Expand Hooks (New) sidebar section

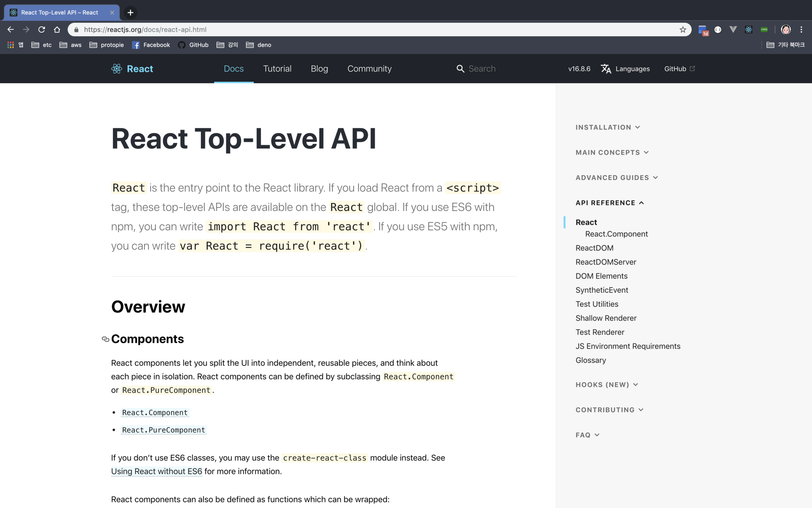point(607,385)
